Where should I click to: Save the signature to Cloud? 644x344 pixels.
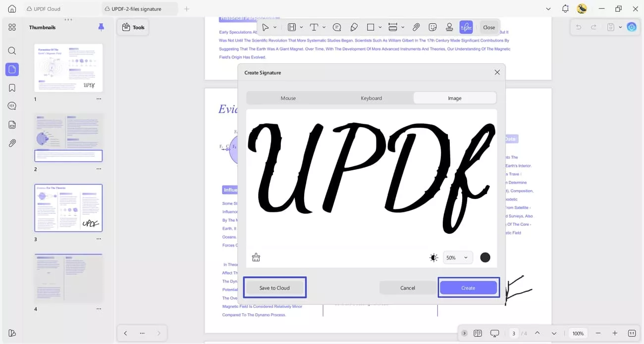point(274,288)
